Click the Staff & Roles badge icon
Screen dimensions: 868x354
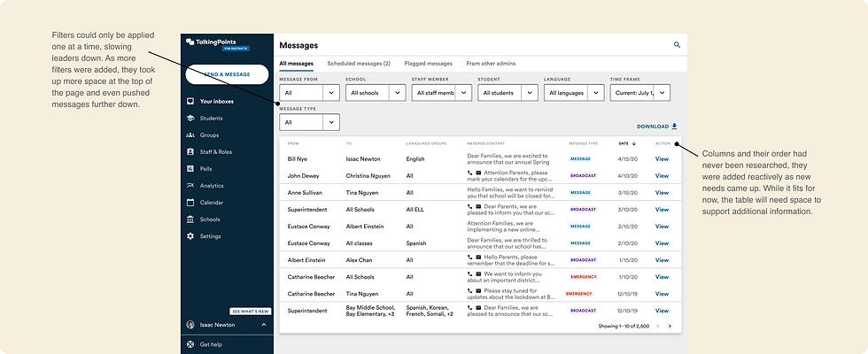[190, 151]
